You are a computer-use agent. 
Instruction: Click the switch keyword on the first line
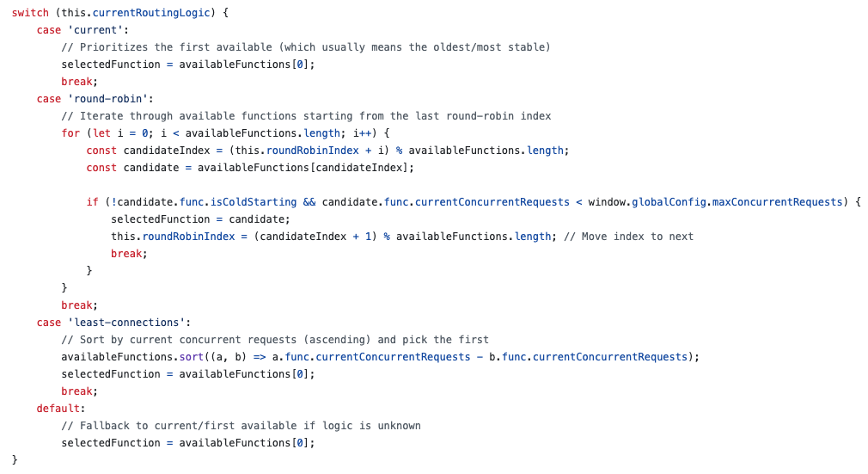click(30, 13)
